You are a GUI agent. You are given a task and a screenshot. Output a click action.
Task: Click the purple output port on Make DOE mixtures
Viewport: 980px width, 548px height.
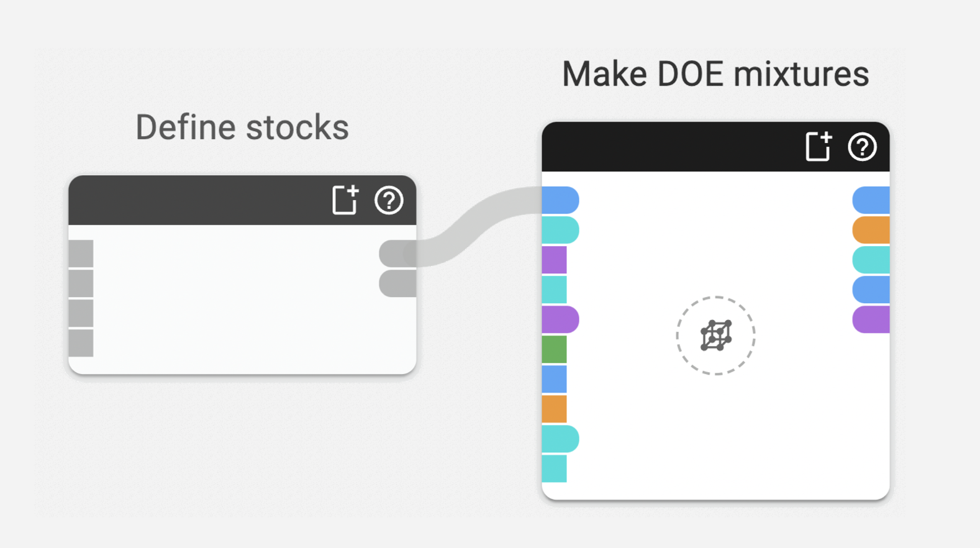871,320
